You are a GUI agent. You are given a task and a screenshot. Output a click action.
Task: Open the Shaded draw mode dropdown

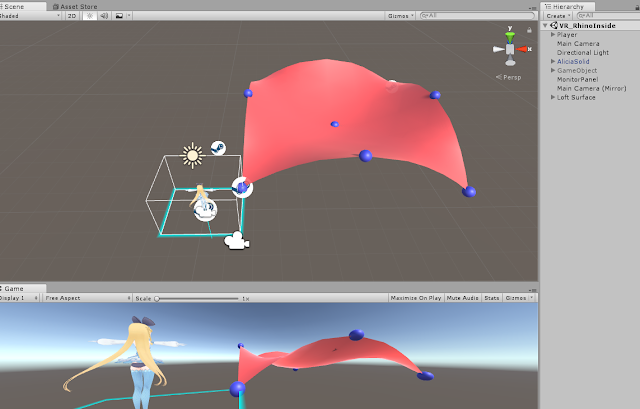[30, 16]
